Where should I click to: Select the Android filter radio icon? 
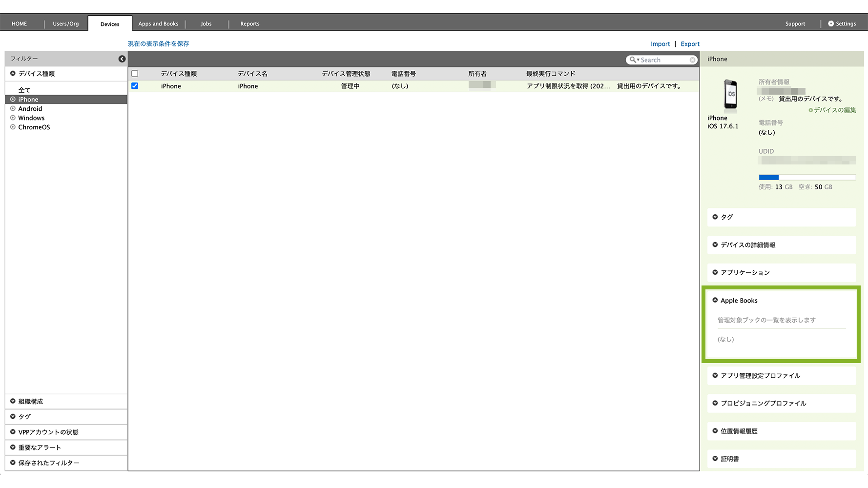point(13,109)
